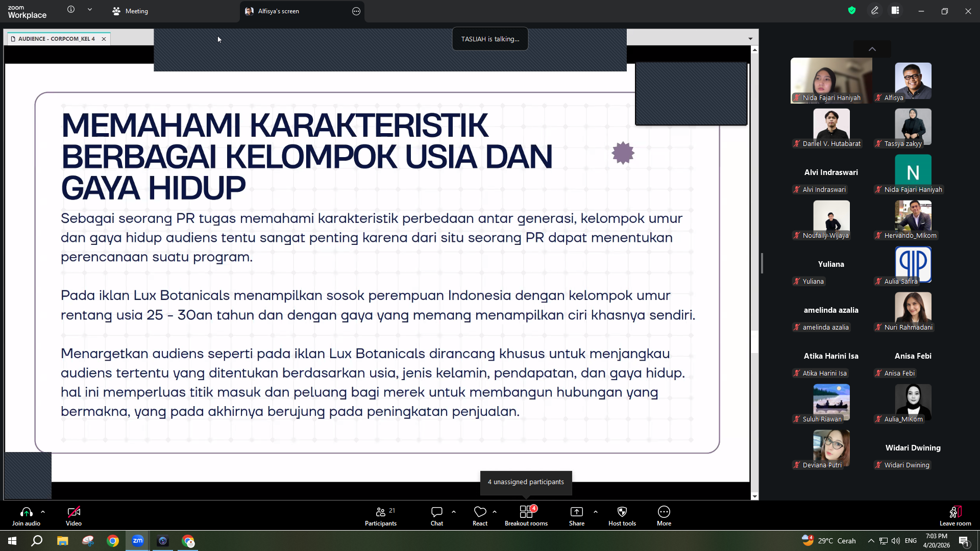This screenshot has height=551, width=980.
Task: Select Anisa Febi's participant tile
Action: (913, 356)
